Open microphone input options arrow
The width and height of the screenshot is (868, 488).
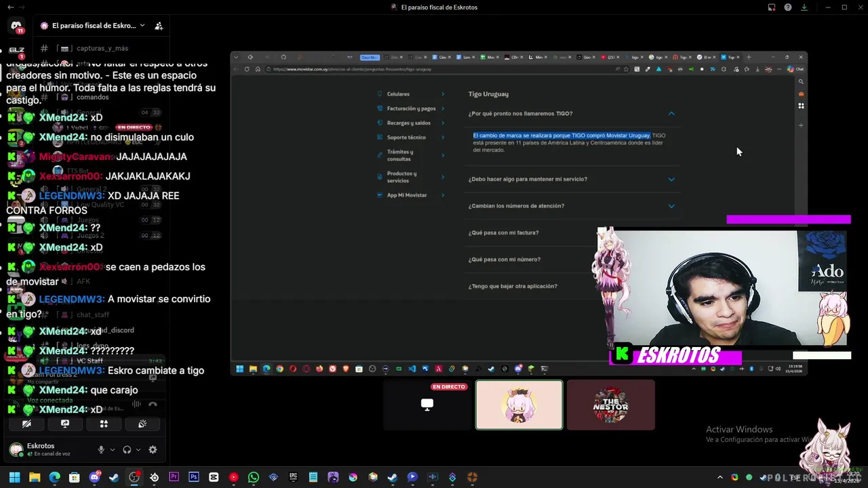pos(112,449)
